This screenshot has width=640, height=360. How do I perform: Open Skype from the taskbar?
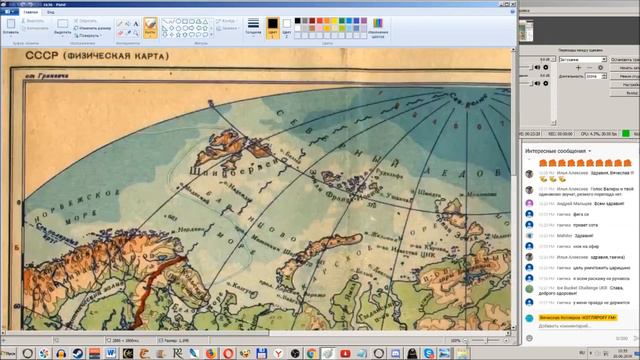429,353
